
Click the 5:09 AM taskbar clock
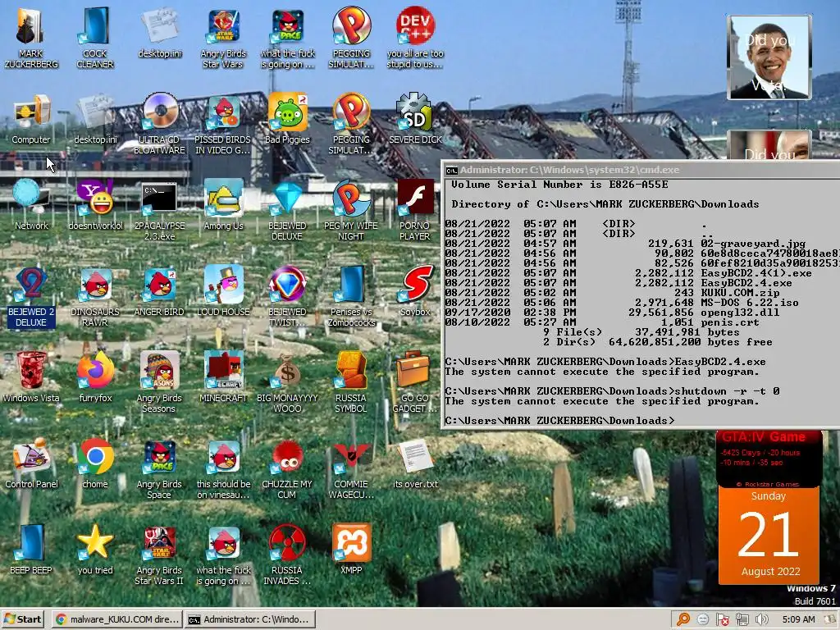(799, 620)
